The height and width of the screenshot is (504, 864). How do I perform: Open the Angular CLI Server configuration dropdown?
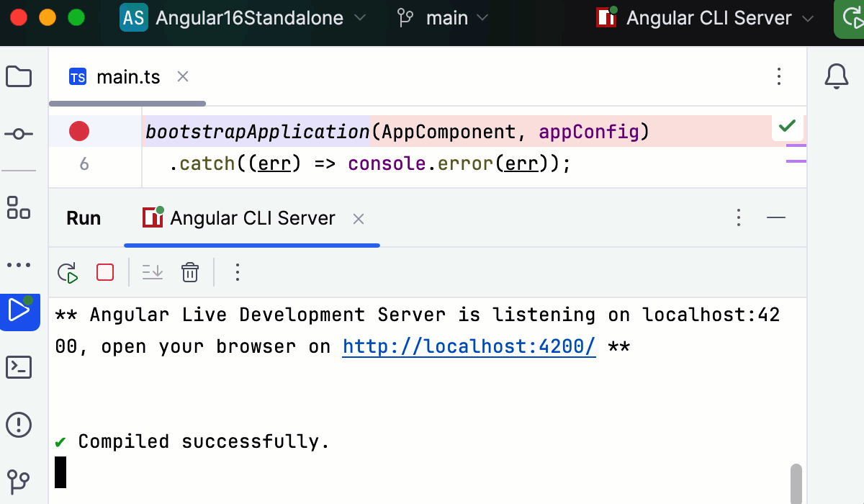[709, 18]
